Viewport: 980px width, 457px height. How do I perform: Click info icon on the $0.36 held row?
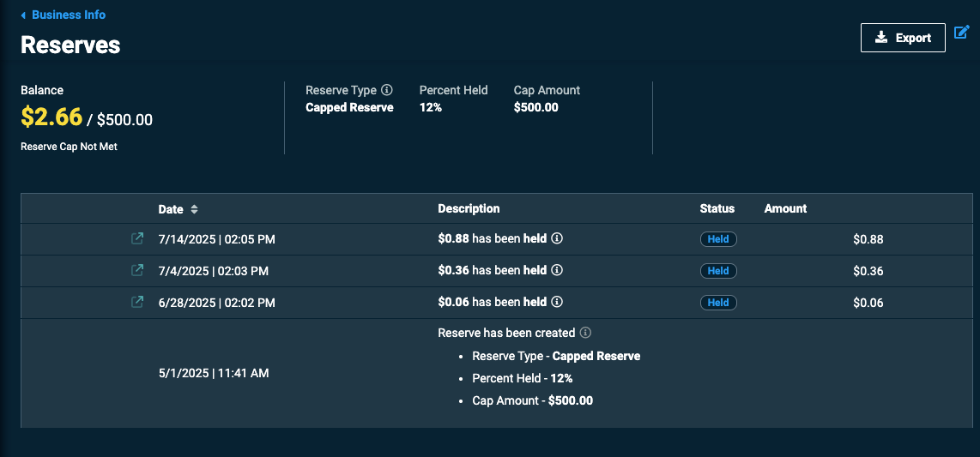tap(557, 270)
